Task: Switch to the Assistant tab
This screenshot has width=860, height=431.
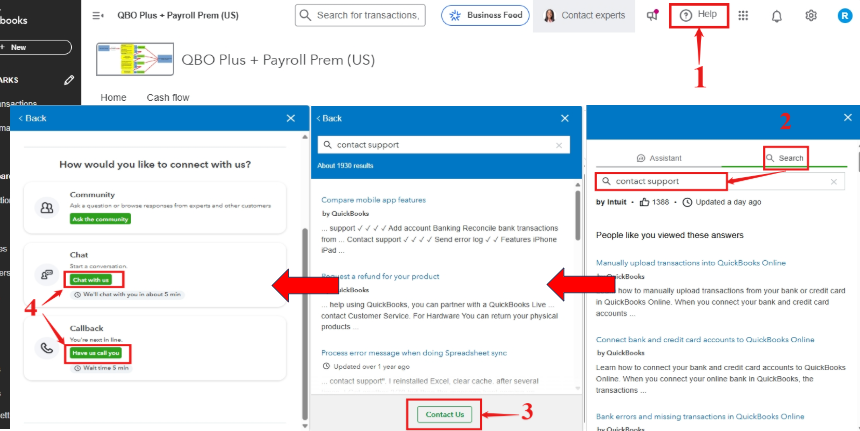Action: [659, 158]
